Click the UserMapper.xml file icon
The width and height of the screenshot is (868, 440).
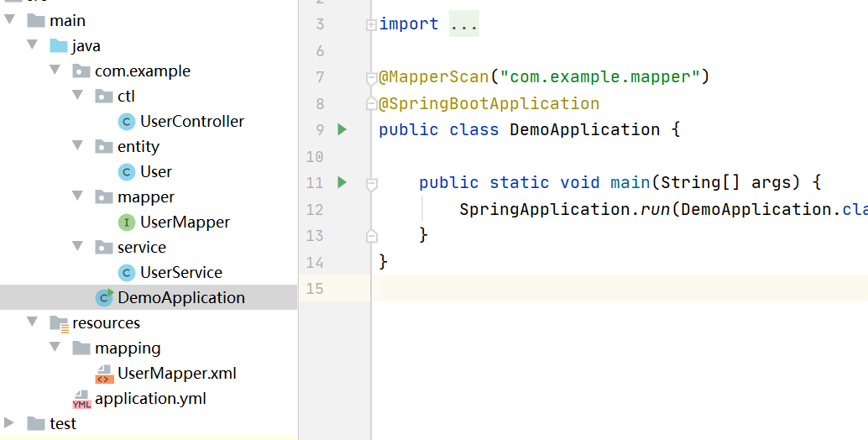tap(104, 375)
